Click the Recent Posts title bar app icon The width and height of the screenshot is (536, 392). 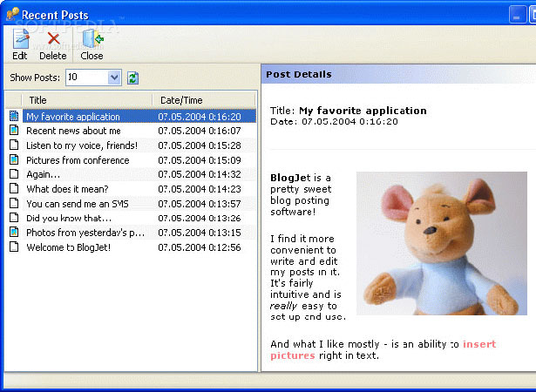tap(13, 14)
